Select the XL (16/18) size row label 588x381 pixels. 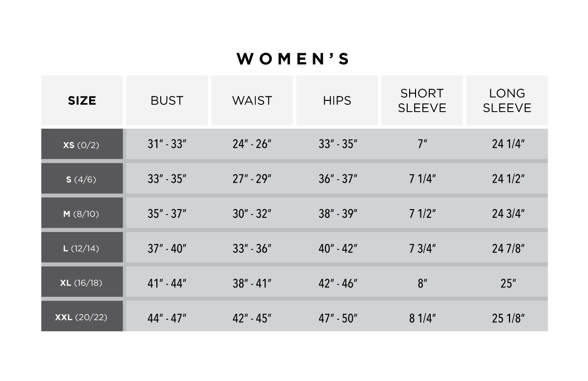click(82, 283)
